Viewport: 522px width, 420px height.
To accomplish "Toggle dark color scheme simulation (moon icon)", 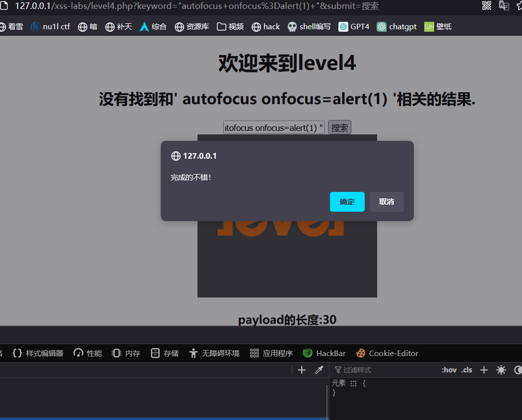I will (x=518, y=370).
